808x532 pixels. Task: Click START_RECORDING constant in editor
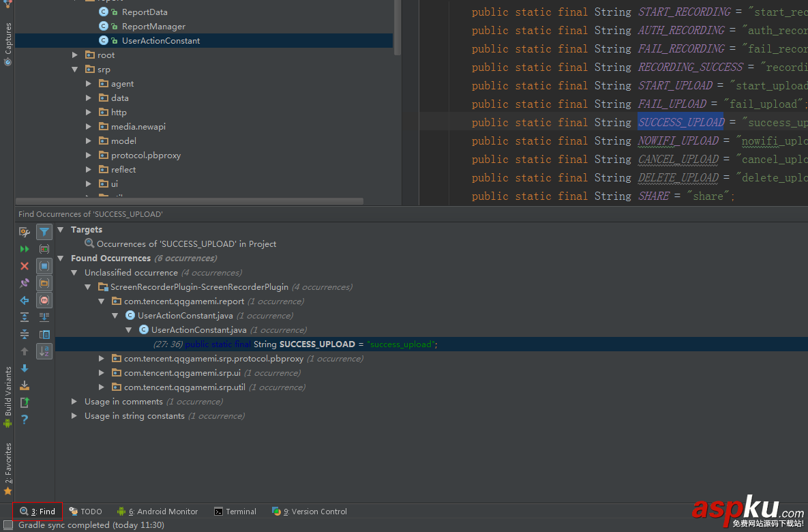685,12
